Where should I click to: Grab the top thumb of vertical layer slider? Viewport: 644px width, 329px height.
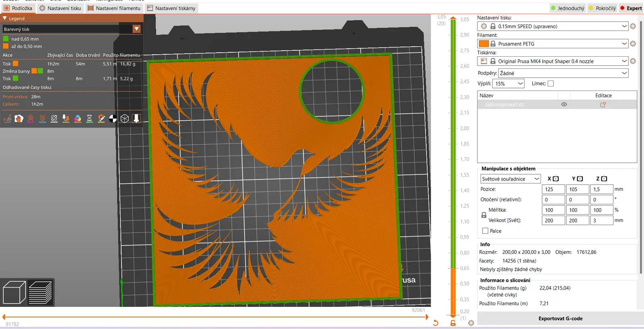453,19
